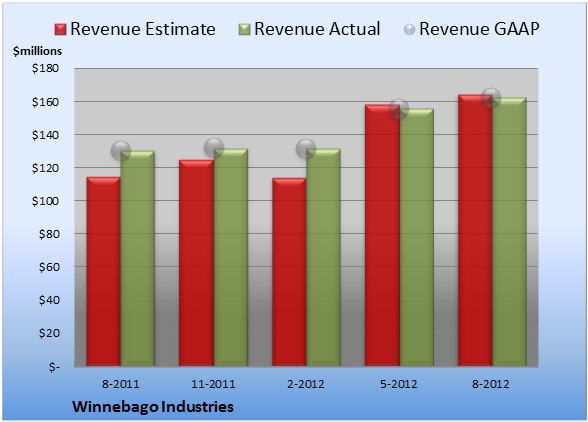Screen dimensions: 588x422
Task: Click the '2-2012' quarter label
Action: [306, 384]
